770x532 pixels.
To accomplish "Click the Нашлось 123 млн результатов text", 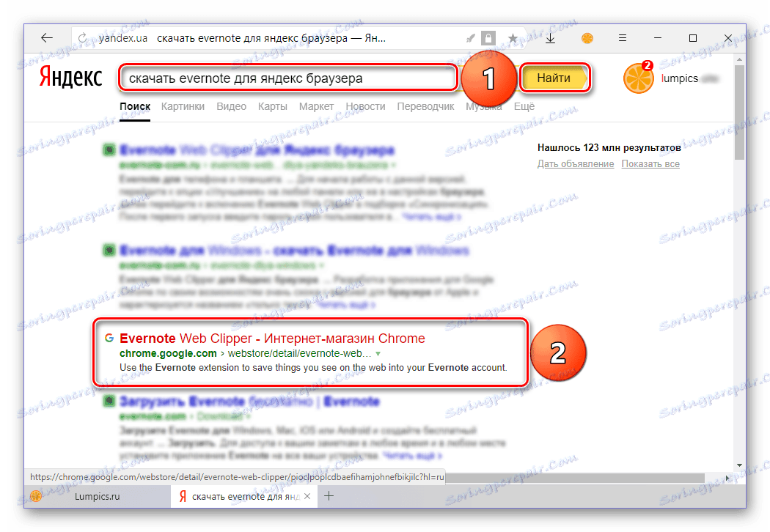I will pos(609,148).
